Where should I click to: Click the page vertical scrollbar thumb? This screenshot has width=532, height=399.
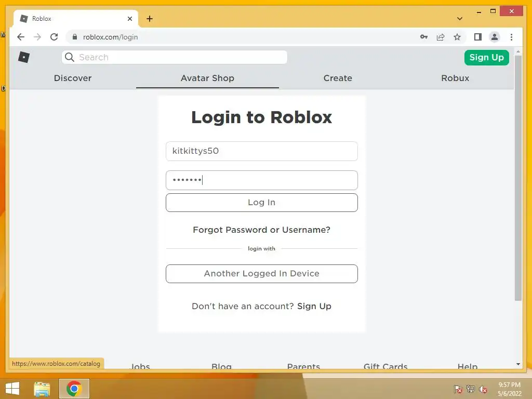click(518, 178)
